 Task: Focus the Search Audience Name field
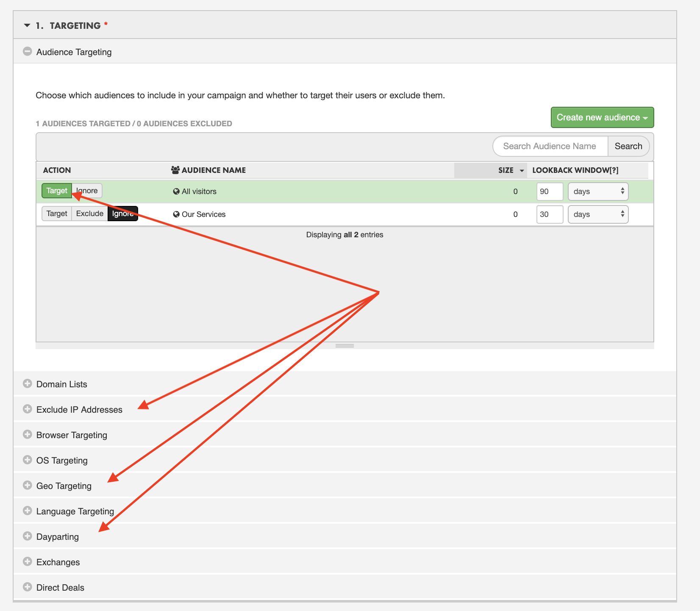click(550, 146)
